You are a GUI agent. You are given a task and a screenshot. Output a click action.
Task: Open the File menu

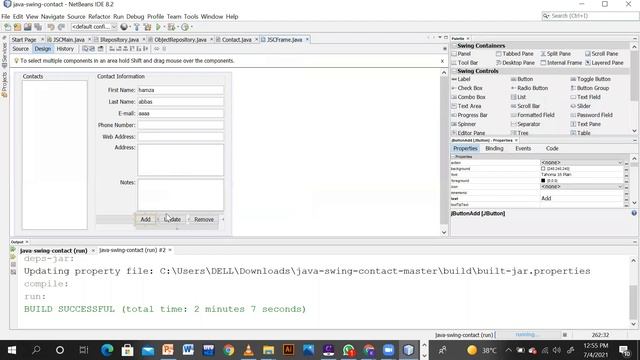pos(6,17)
